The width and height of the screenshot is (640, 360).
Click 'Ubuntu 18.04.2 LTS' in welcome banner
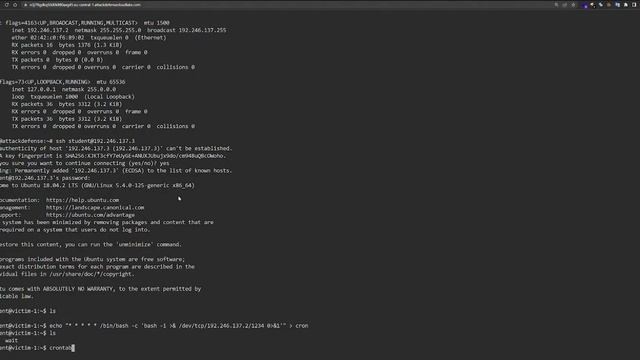(x=49, y=185)
